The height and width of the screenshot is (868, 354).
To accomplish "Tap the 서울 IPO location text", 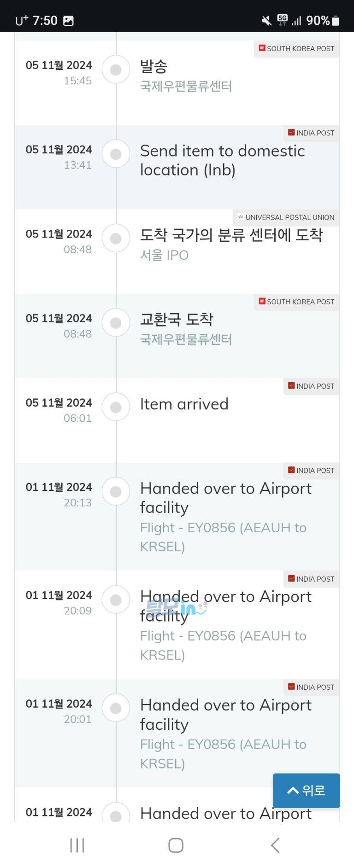I will (164, 255).
